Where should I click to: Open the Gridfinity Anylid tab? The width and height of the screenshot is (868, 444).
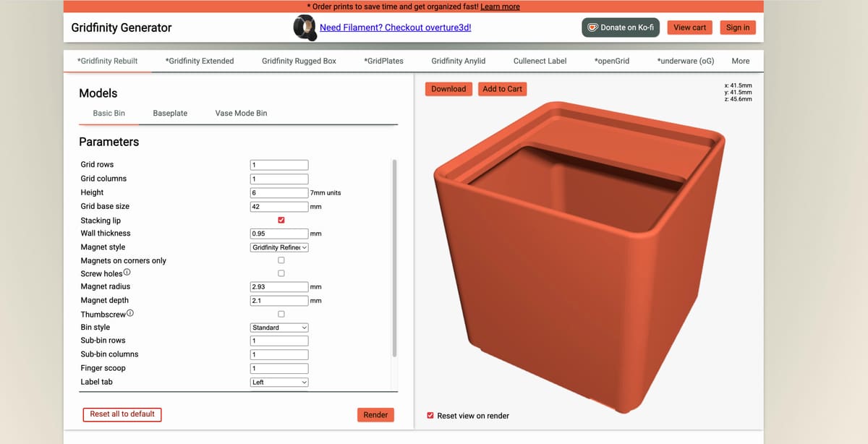459,61
